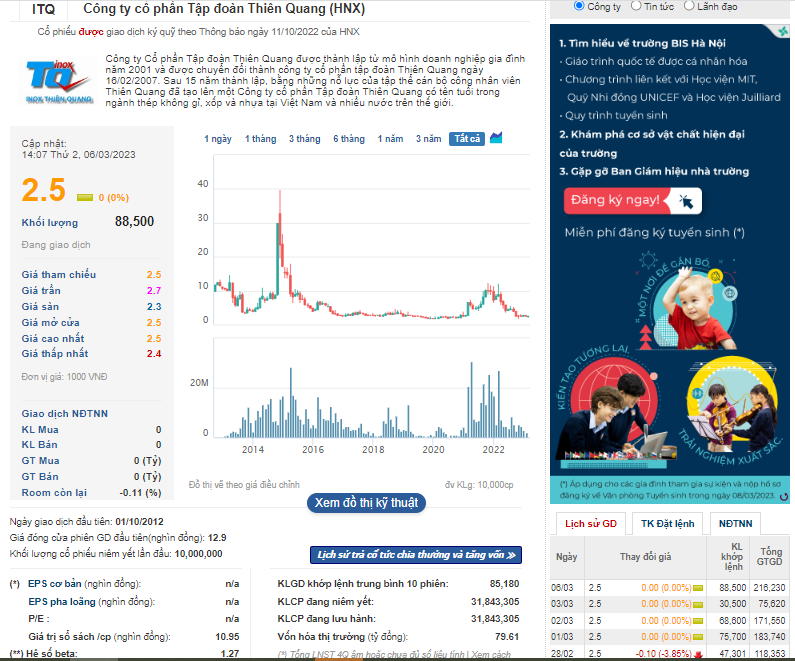Click the company name heading Thiên Quang (HNX)
This screenshot has width=795, height=661.
pyautogui.click(x=224, y=9)
